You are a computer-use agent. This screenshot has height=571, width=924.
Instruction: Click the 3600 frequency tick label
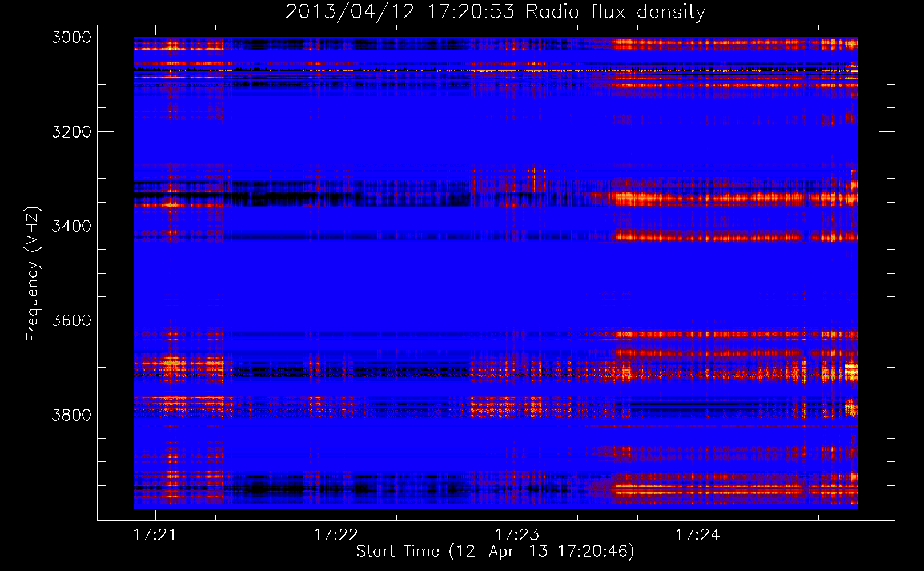coord(71,320)
